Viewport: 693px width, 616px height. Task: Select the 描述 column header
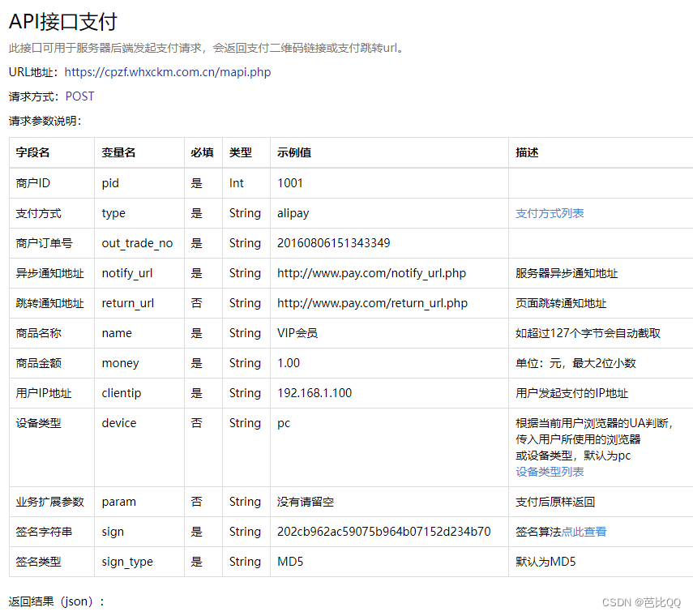click(x=527, y=152)
